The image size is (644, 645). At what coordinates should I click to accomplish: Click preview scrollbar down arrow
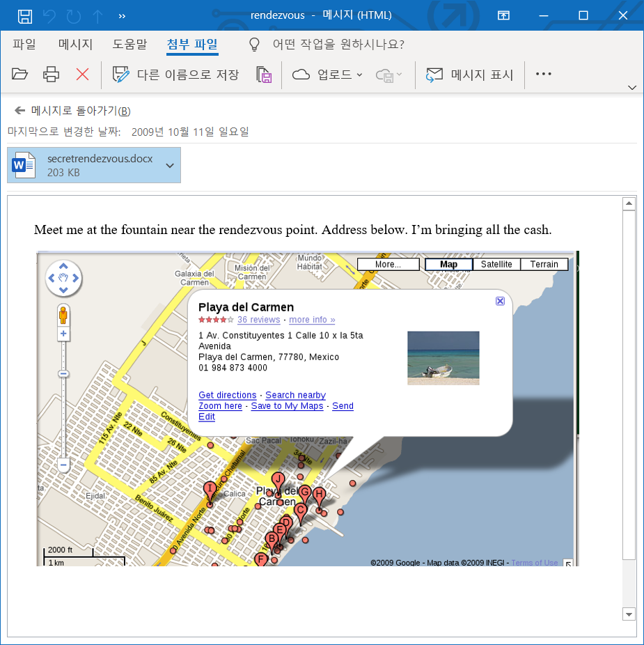(629, 614)
